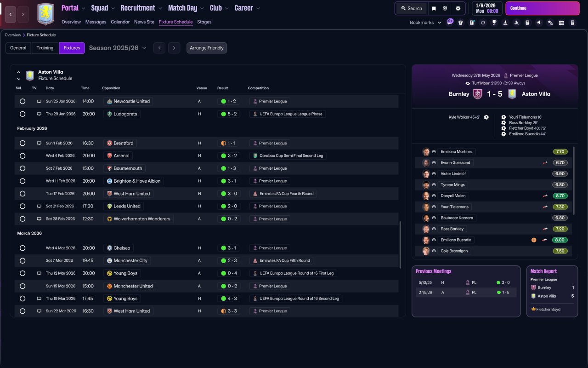
Task: Click the goal icon beside Kyle Walker 45+2'
Action: 486,117
